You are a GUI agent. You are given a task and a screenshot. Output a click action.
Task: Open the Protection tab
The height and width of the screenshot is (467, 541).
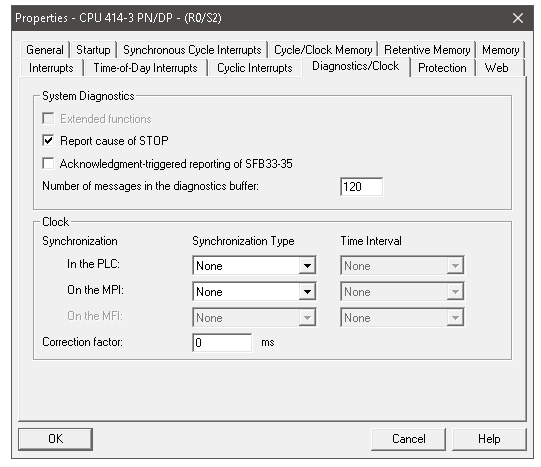coord(442,68)
